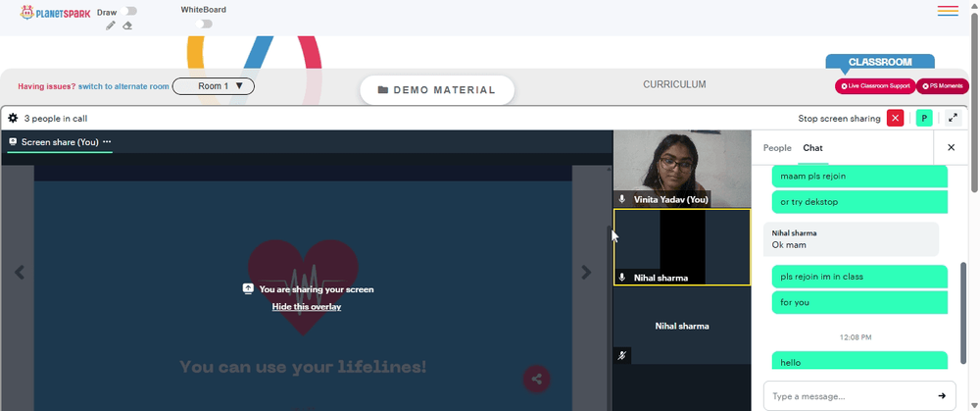
Task: Send the chat message with arrow
Action: point(941,396)
